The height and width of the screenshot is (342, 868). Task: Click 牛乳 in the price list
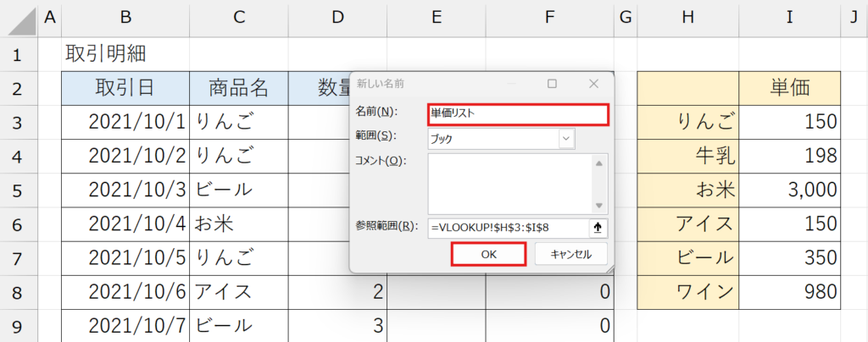[688, 157]
